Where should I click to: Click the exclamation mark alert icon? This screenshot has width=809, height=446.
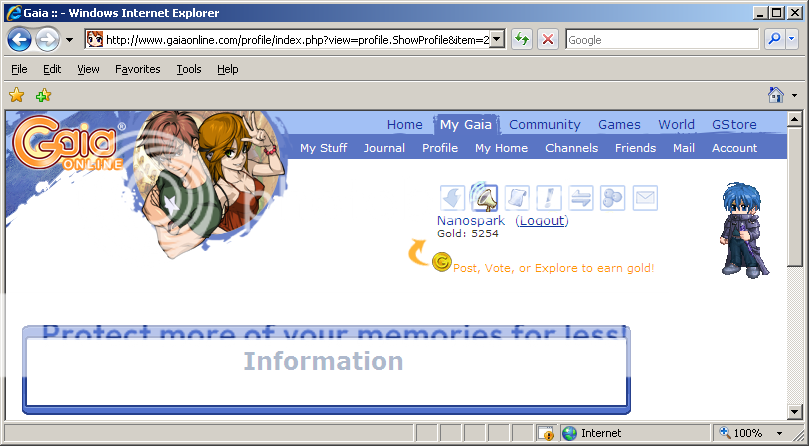tap(548, 198)
